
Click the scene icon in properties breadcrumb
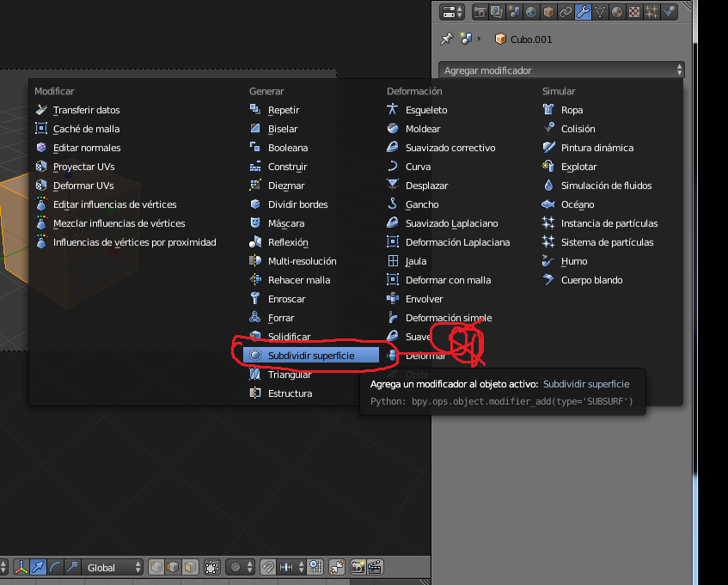466,39
